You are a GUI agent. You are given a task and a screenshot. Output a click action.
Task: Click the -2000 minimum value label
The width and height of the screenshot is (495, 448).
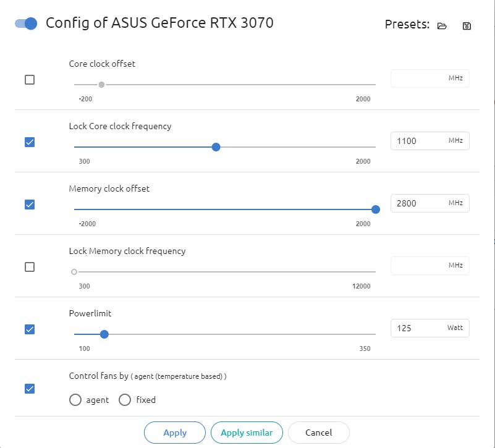88,224
